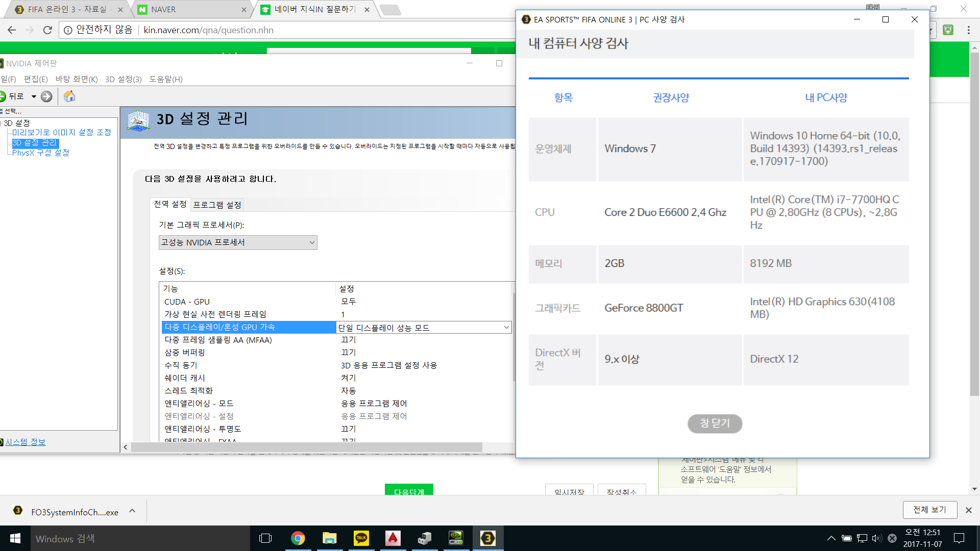Open the 단일 디스플레이 성능 모드 dropdown
The image size is (980, 551).
click(x=424, y=328)
